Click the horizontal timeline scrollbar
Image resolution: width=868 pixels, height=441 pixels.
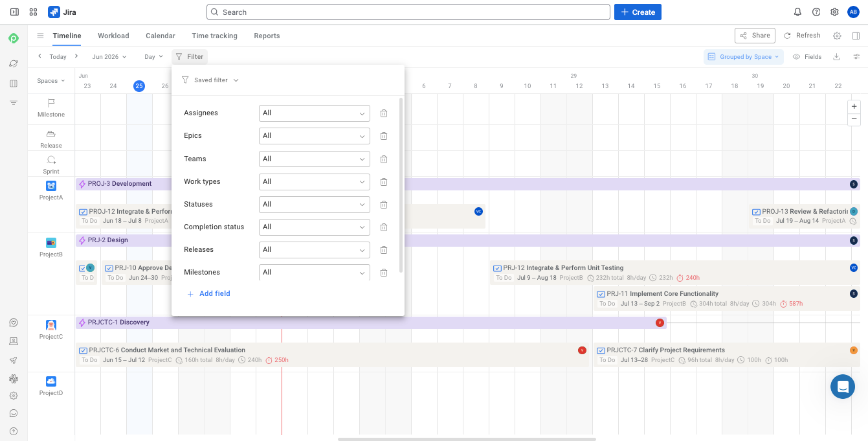tap(467, 439)
